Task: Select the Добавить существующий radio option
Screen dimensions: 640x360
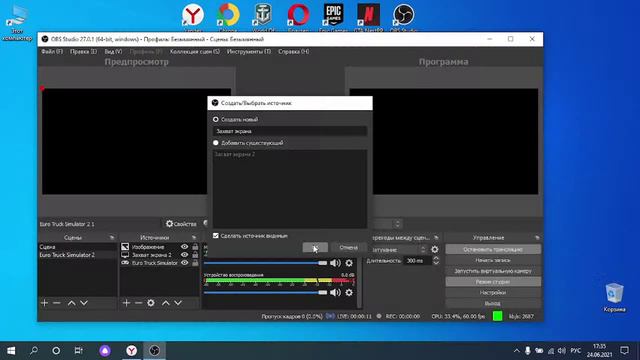Action: tap(216, 143)
